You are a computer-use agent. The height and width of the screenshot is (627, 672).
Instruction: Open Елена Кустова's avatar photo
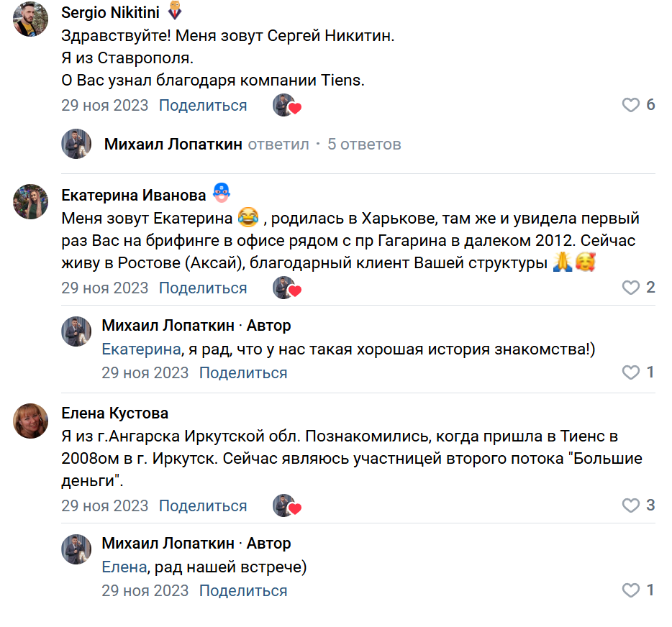pyautogui.click(x=30, y=420)
